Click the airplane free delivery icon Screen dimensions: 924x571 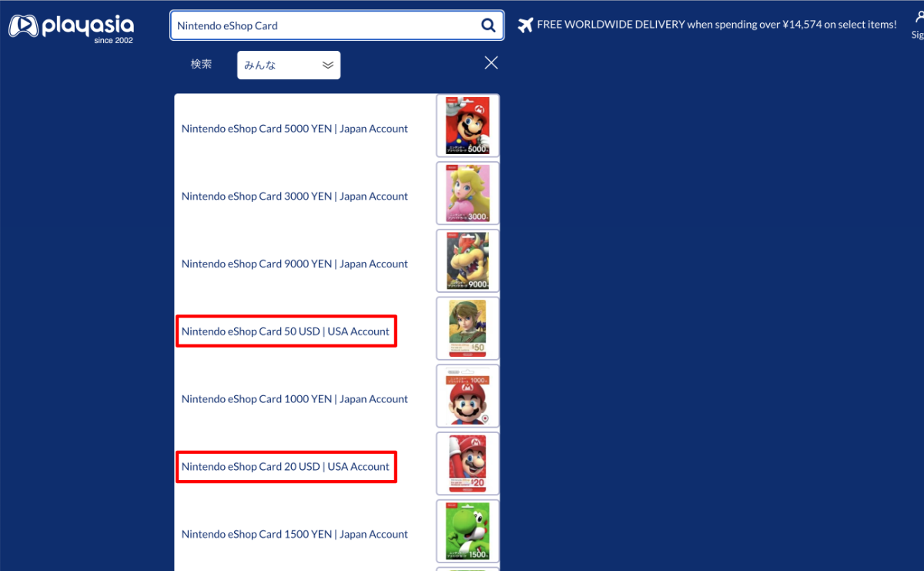pyautogui.click(x=525, y=25)
